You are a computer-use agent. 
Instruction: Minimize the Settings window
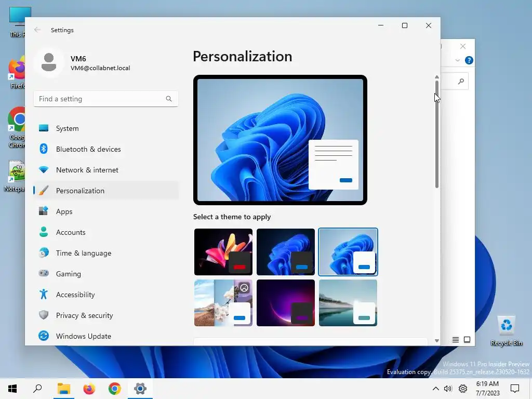click(381, 25)
